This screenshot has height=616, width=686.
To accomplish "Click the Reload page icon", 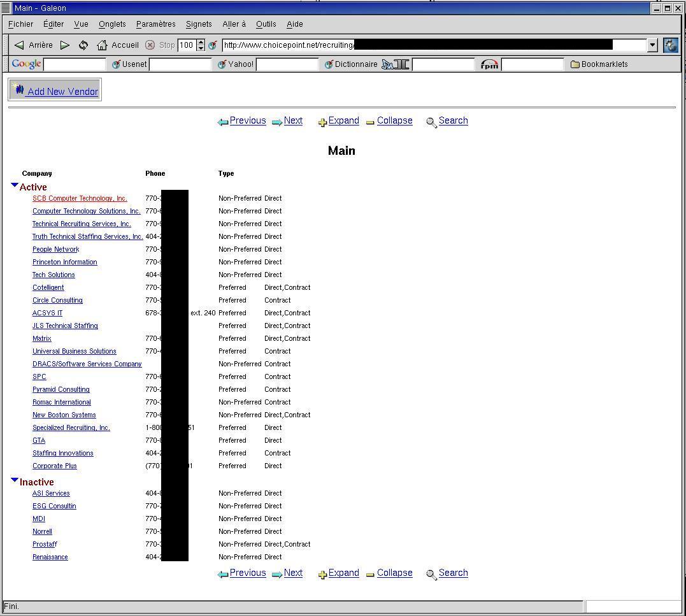I will [x=83, y=45].
